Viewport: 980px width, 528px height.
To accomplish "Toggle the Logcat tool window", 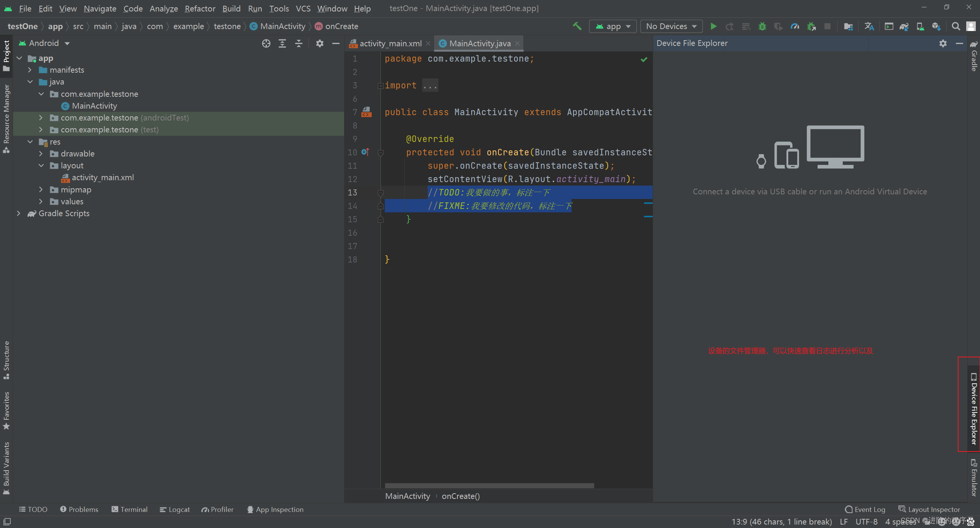I will 175,509.
